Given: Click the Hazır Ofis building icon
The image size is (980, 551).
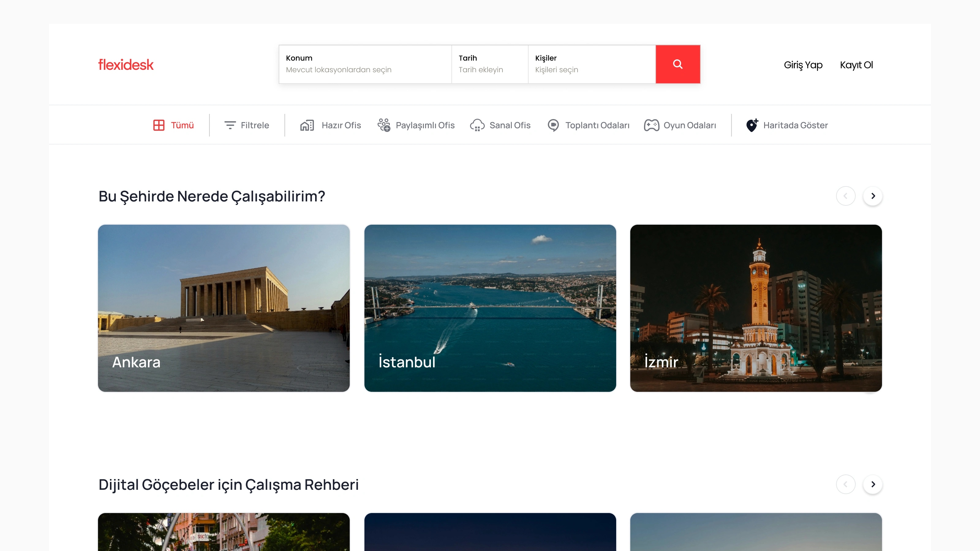Looking at the screenshot, I should (x=307, y=125).
